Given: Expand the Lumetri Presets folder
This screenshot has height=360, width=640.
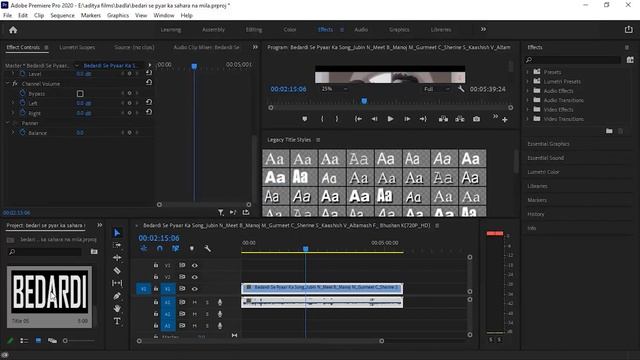Looking at the screenshot, I should tap(528, 81).
